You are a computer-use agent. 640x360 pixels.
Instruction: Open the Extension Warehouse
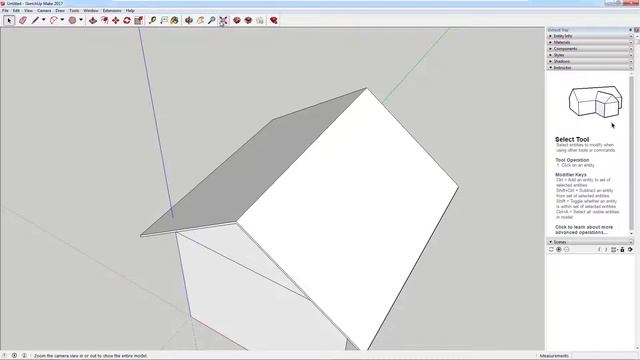point(248,20)
